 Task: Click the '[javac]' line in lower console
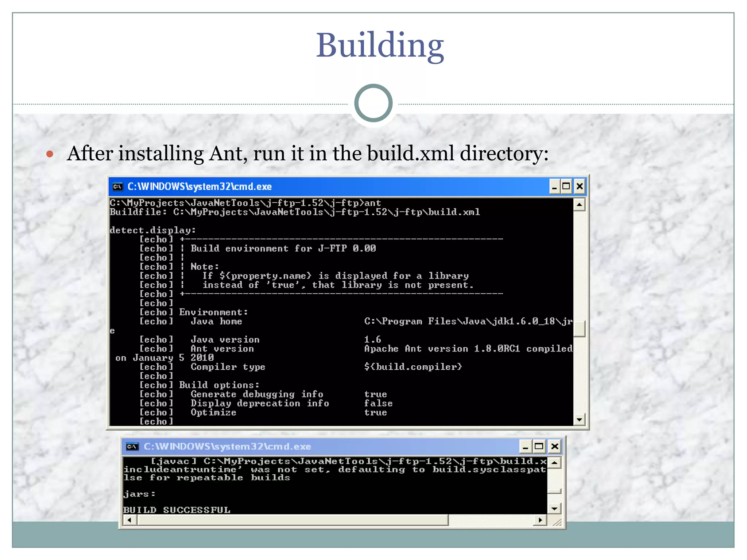tap(348, 462)
